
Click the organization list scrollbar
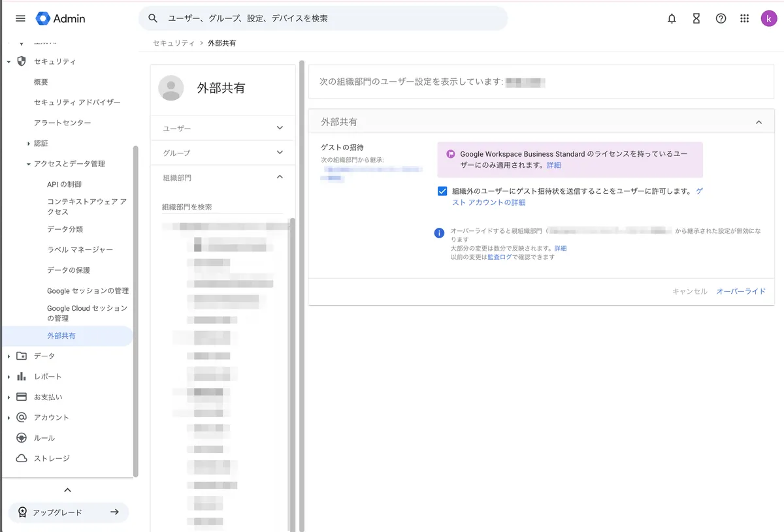[x=292, y=375]
